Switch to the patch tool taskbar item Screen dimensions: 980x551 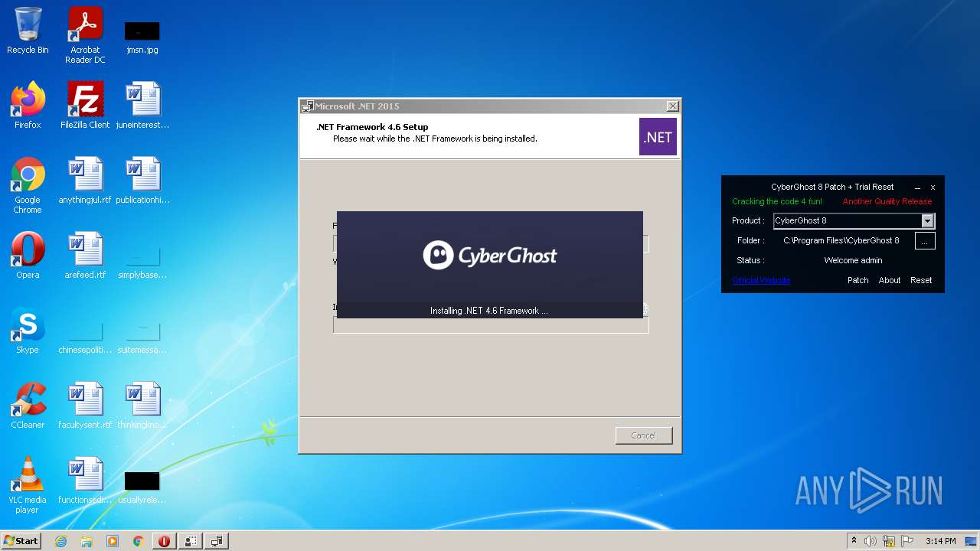(x=190, y=541)
